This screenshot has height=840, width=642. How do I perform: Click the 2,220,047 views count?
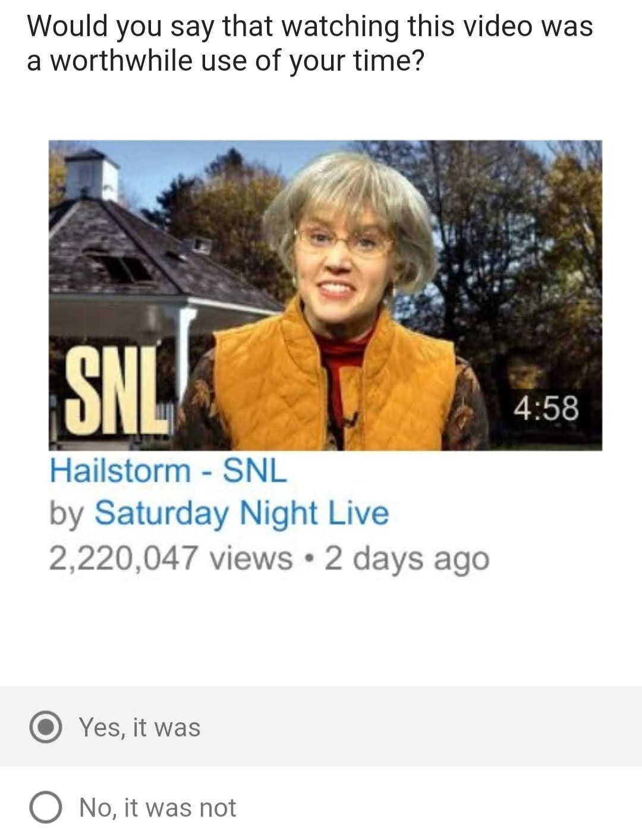coord(171,558)
